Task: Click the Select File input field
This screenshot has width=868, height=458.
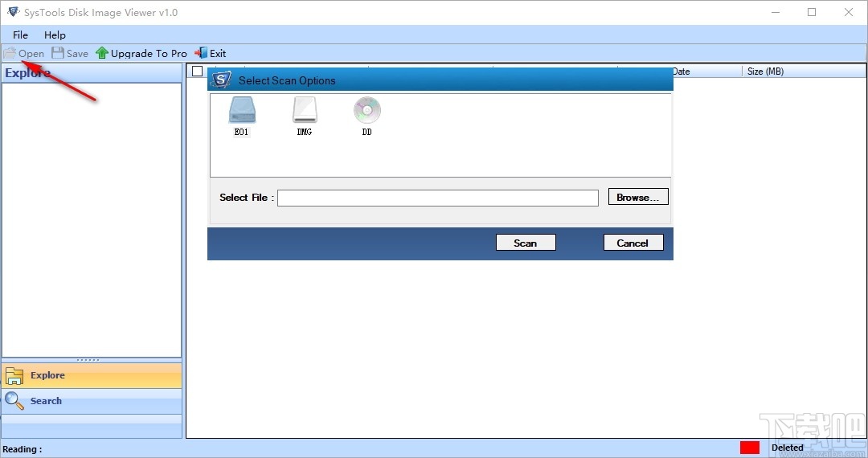Action: [x=438, y=198]
